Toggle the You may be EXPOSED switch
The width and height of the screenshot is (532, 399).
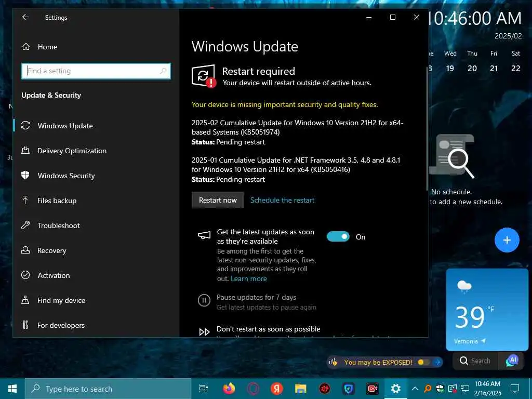tap(423, 362)
